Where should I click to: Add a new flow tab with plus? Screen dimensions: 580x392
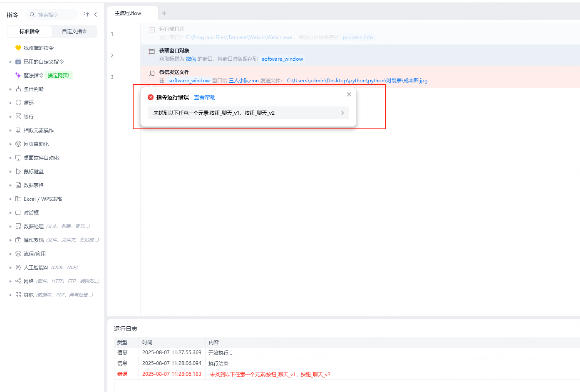point(164,13)
